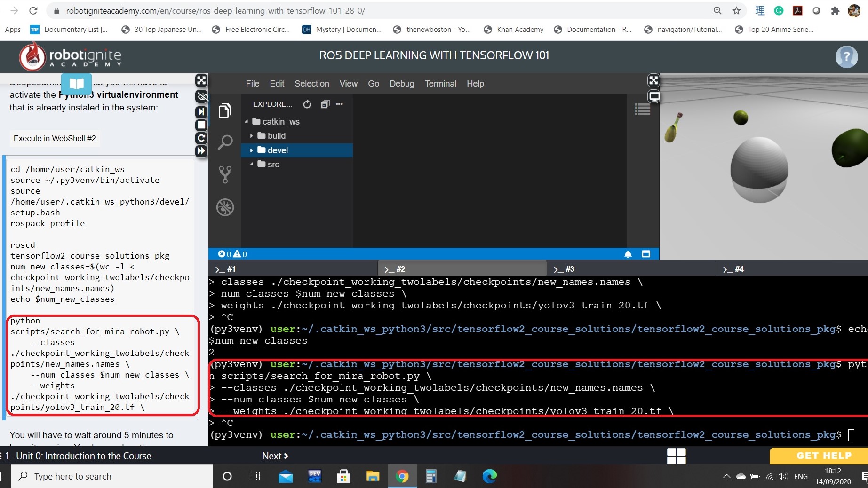Viewport: 868px width, 488px height.
Task: Open the Documentary List bookmark
Action: [69, 30]
